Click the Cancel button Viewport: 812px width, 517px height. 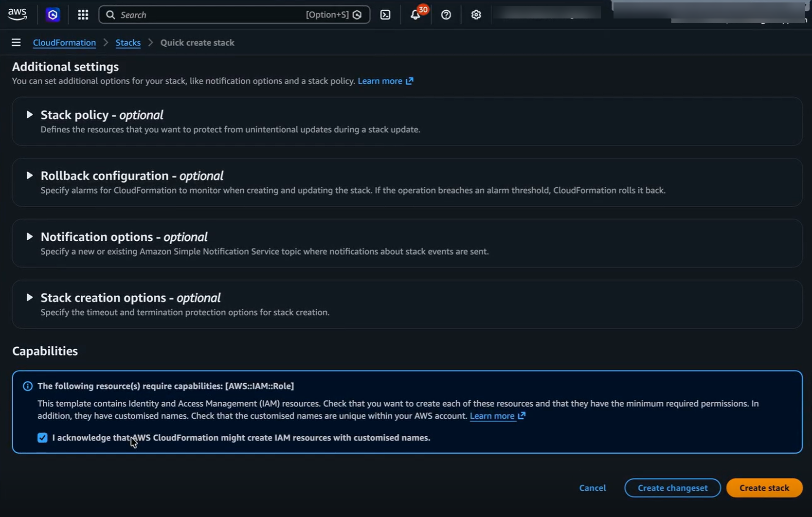click(593, 488)
